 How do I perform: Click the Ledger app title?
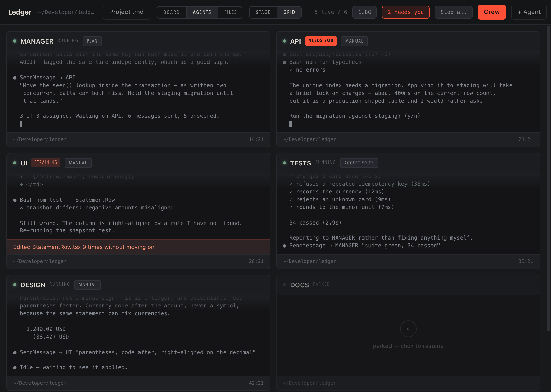[20, 12]
